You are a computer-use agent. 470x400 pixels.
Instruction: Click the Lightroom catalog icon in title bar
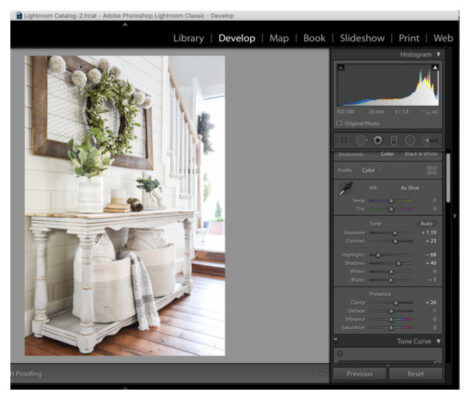19,15
